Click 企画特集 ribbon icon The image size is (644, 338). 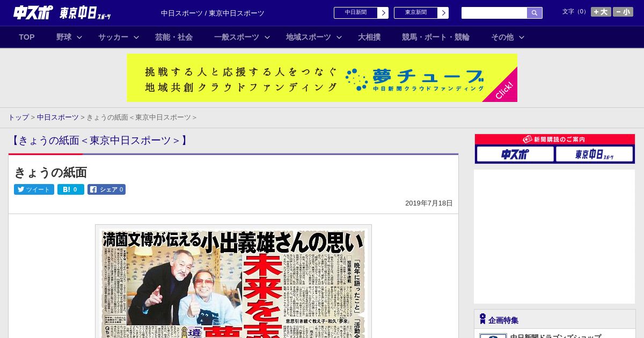point(482,319)
